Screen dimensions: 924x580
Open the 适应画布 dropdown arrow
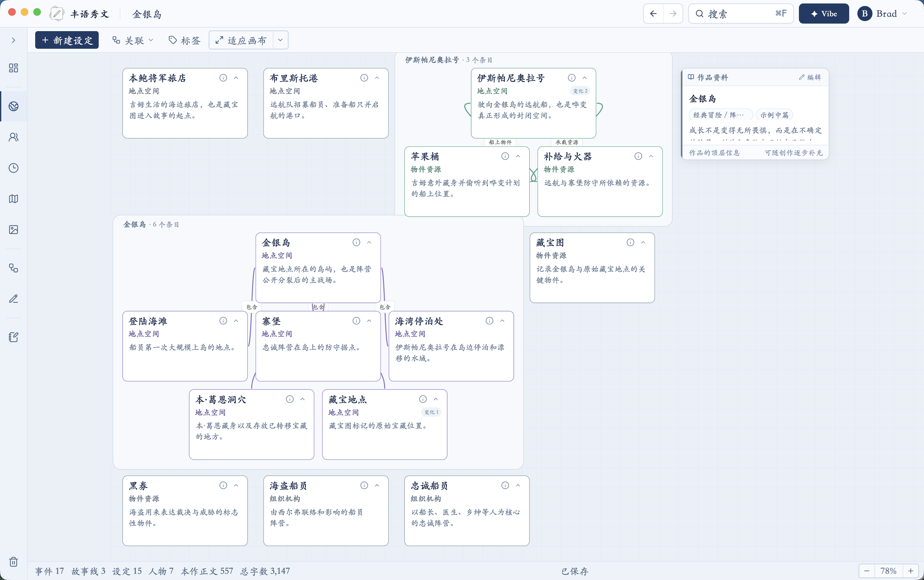coord(281,40)
